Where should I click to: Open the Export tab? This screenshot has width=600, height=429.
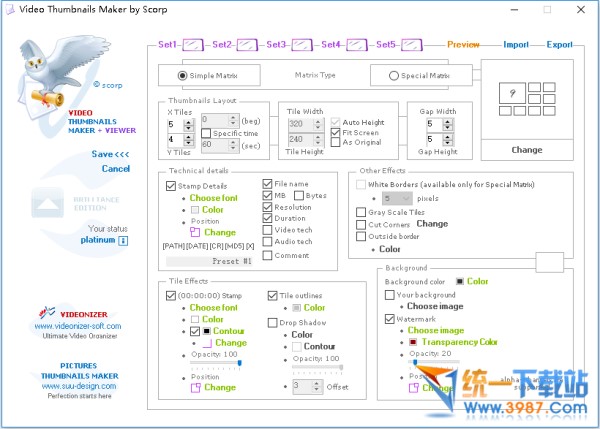click(559, 45)
